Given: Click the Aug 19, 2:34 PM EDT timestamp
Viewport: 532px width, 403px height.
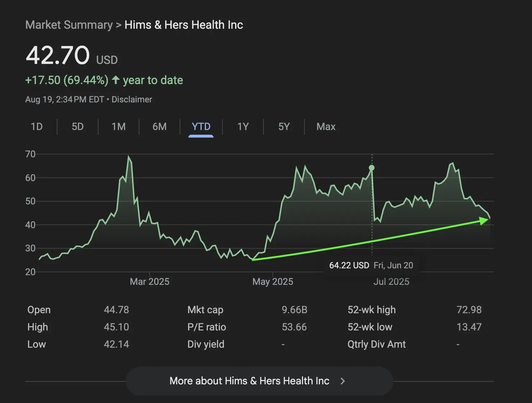Looking at the screenshot, I should click(x=65, y=99).
